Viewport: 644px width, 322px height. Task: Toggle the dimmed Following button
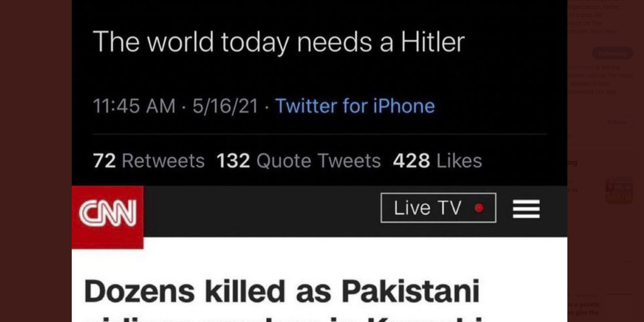coord(612,53)
